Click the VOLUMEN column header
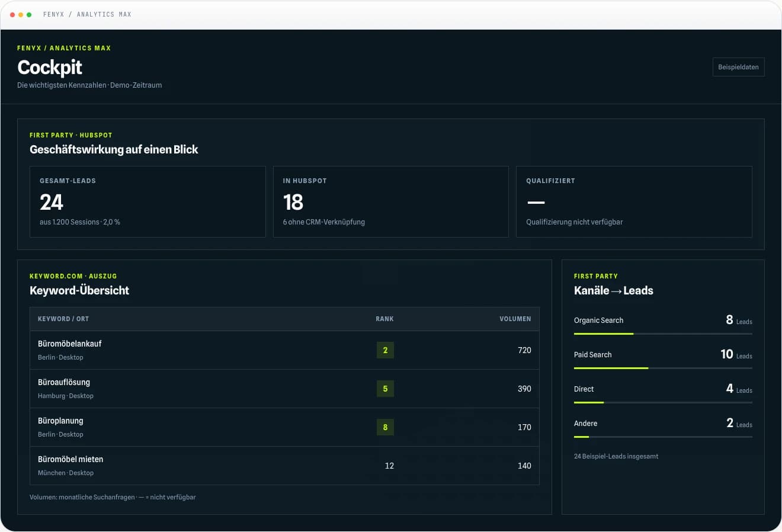Screen dimensions: 782x532 tap(515, 319)
